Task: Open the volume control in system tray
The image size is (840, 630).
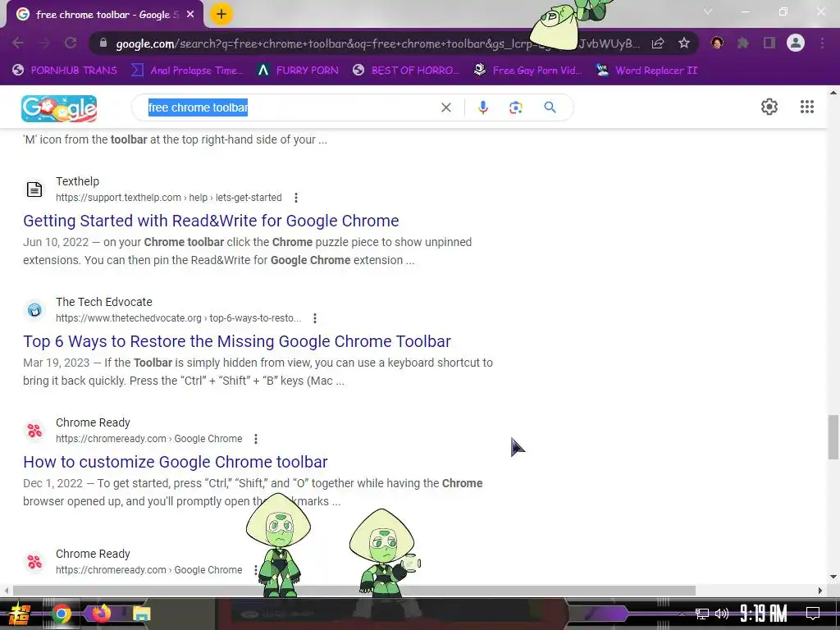Action: 722,614
